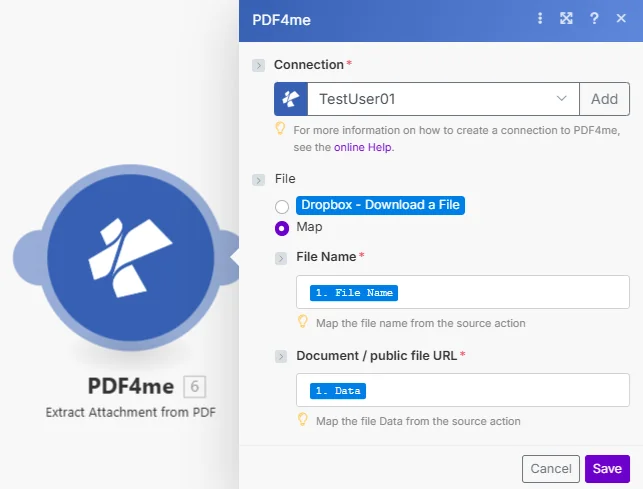Click the module number 6 badge

(195, 386)
